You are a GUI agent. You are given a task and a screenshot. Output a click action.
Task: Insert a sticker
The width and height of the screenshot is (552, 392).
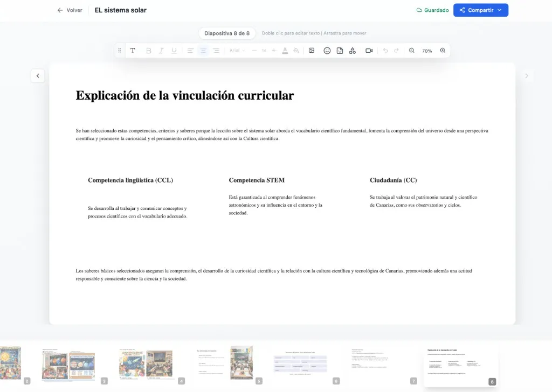coord(340,51)
